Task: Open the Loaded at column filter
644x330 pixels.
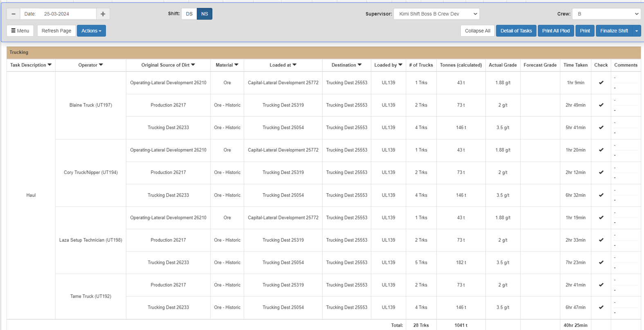Action: click(294, 65)
